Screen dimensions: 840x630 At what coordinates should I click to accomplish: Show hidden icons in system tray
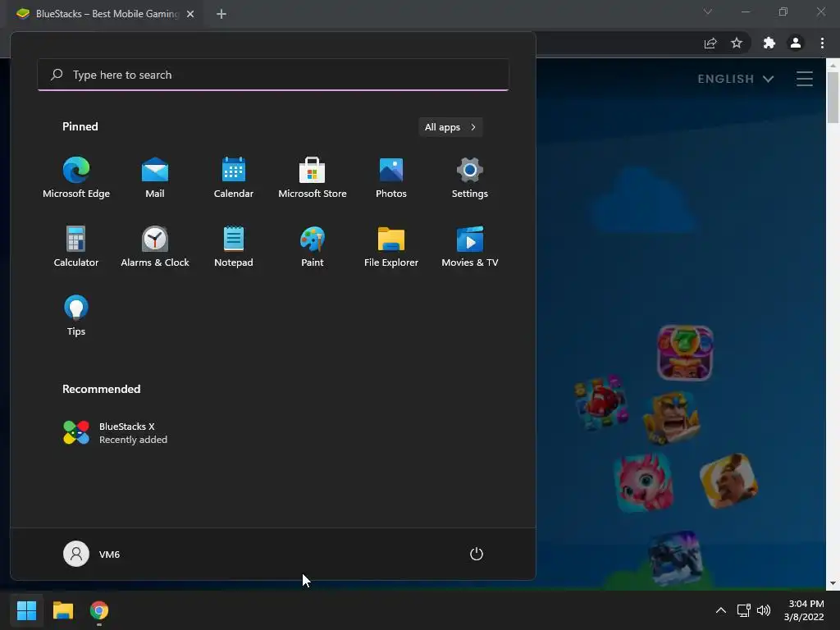click(721, 610)
